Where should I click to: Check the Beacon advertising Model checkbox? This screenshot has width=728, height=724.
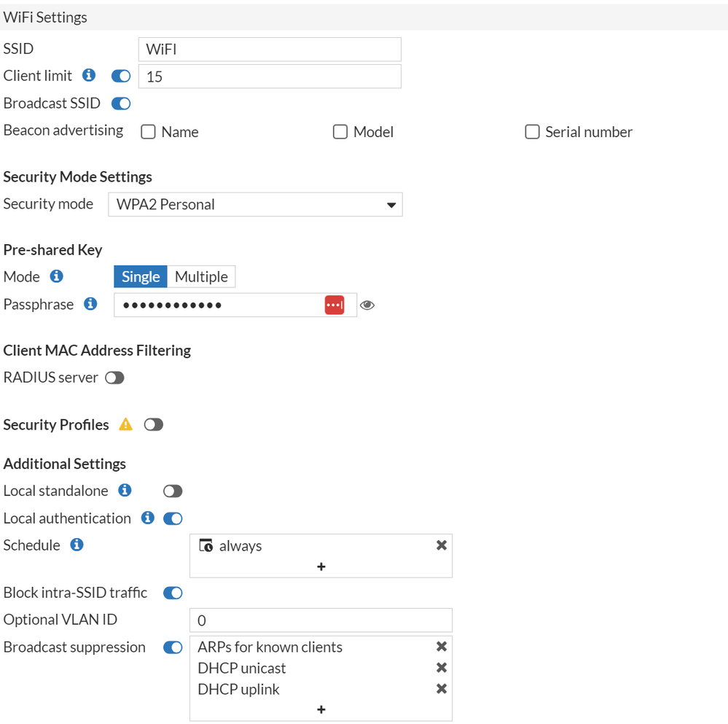point(340,132)
